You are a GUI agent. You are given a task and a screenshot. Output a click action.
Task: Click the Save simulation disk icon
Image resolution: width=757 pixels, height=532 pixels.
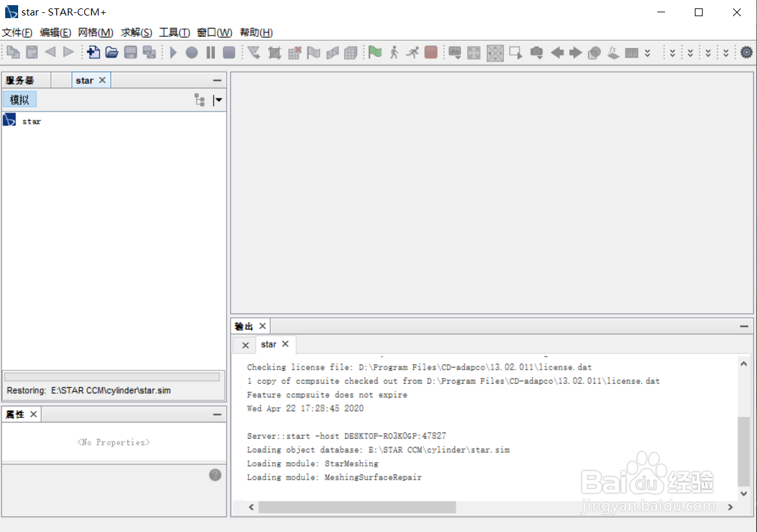click(130, 52)
